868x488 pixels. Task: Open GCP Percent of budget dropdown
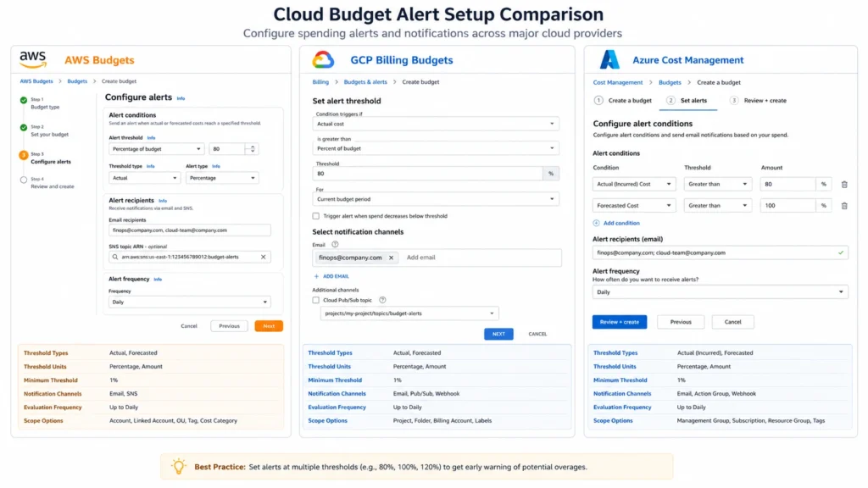[x=436, y=148]
